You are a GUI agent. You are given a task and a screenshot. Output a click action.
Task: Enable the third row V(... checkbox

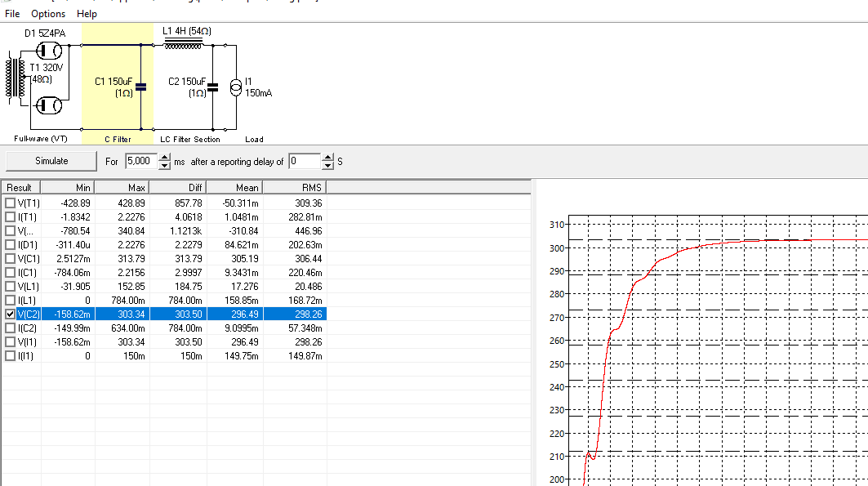[10, 231]
